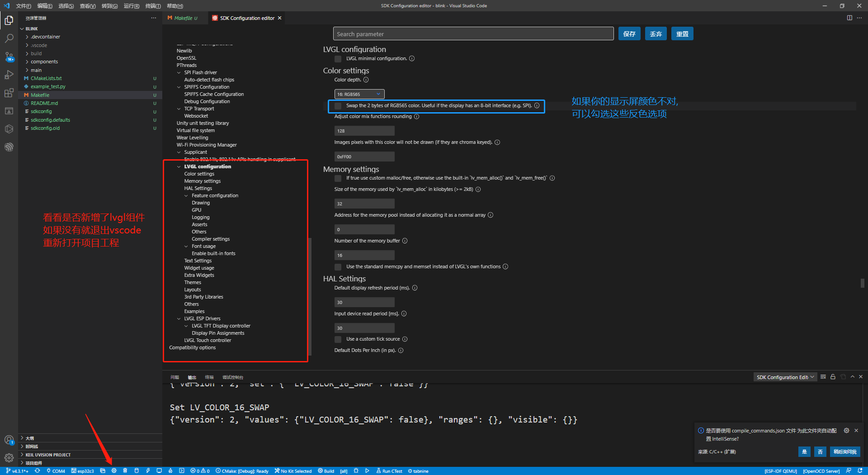
Task: Expand the main folder
Action: tap(36, 70)
